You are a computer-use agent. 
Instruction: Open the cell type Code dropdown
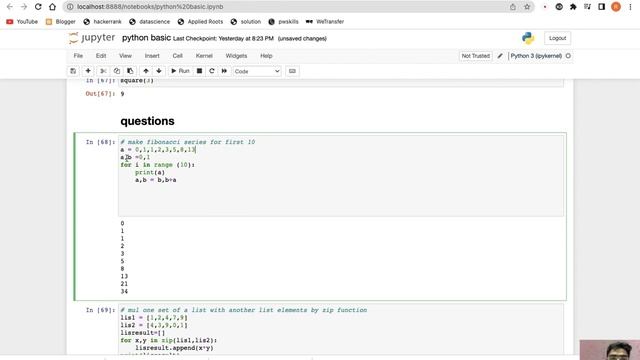tap(257, 71)
